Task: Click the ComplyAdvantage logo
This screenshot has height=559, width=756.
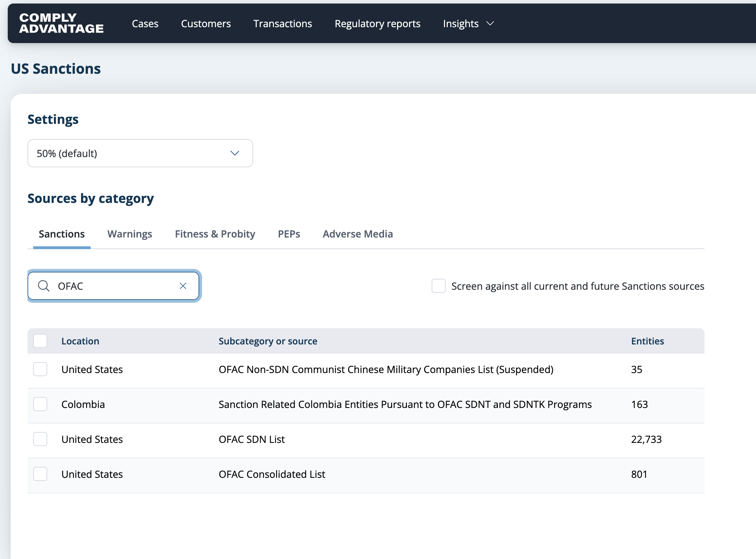Action: 61,23
